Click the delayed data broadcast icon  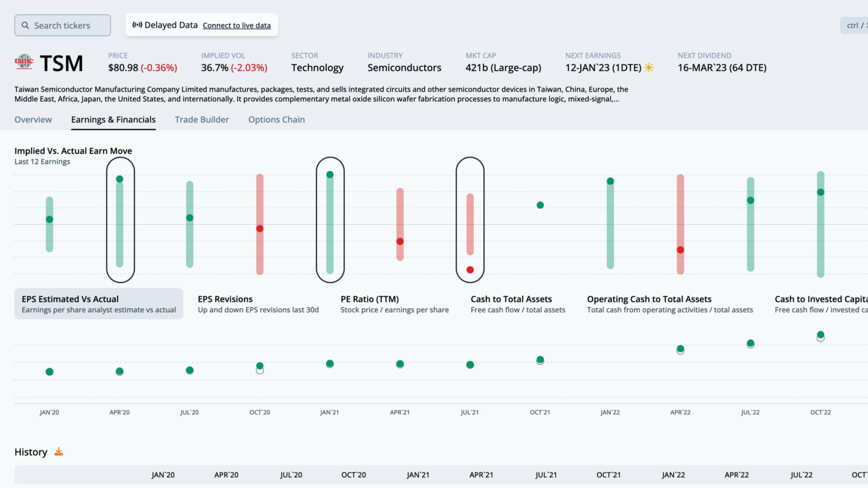[x=137, y=25]
